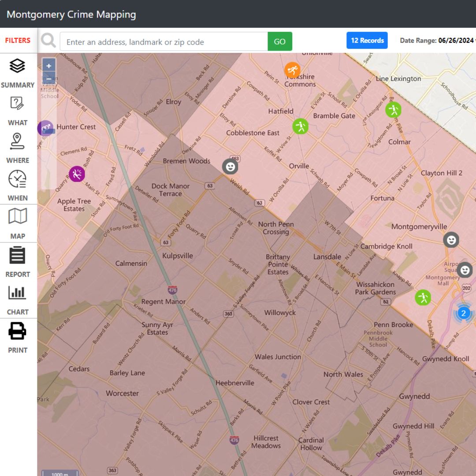476x476 pixels.
Task: Zoom out with the map minus button
Action: 49,78
